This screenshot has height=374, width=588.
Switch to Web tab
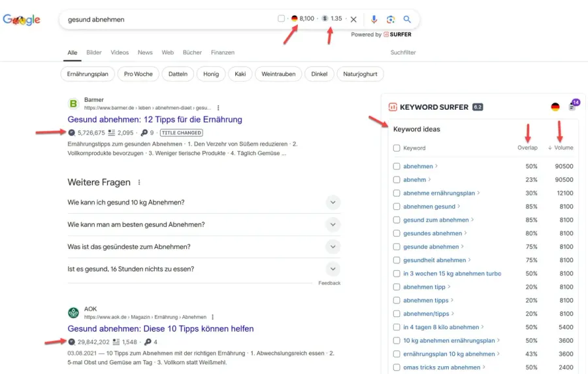168,52
